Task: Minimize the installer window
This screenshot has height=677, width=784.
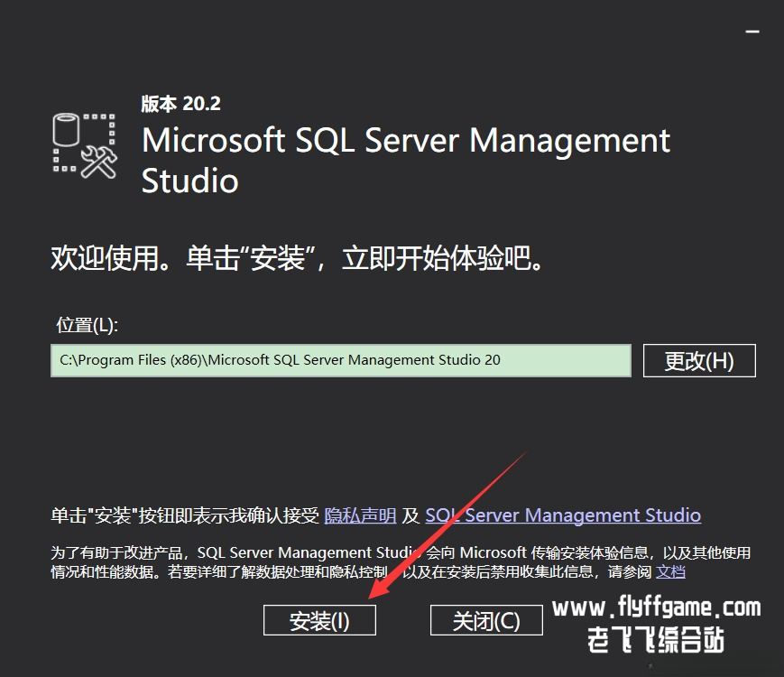Action: click(x=752, y=32)
